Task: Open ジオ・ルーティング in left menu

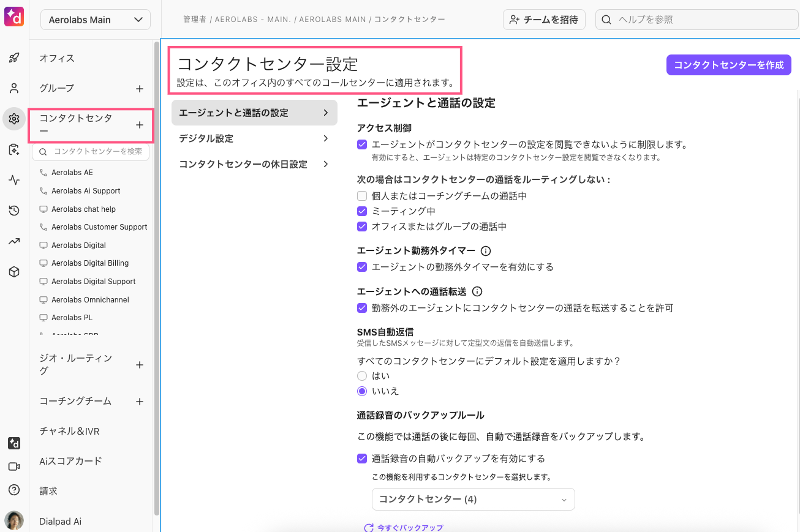Action: 76,364
